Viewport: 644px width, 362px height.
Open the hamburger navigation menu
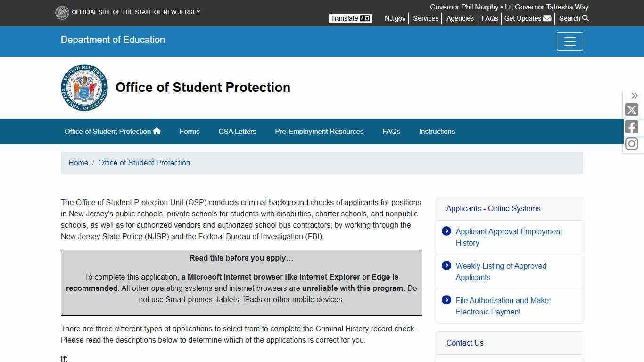pos(570,41)
